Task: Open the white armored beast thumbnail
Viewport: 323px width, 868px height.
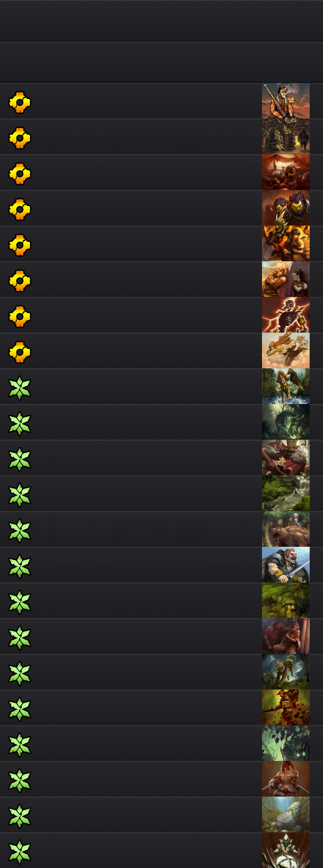Action: coord(286,815)
